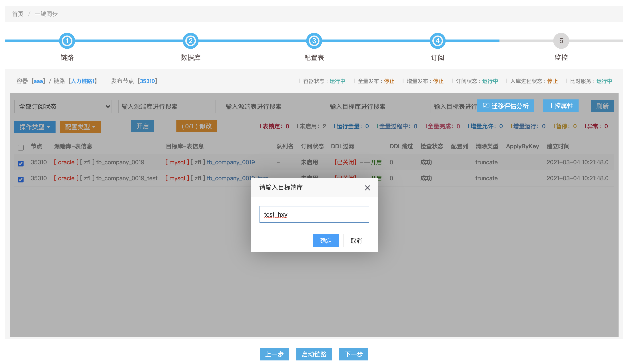The image size is (627, 364).
Task: Open the 全部订阅状态 dropdown
Action: 63,107
